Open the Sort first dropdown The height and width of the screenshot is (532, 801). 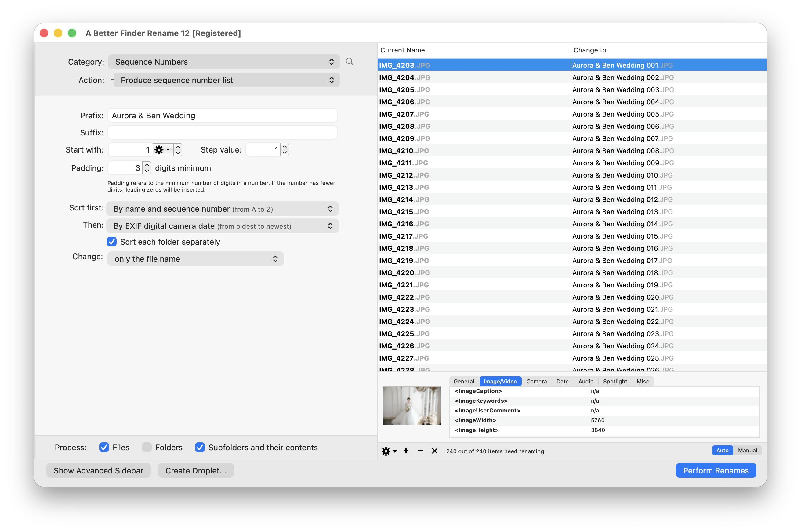[223, 209]
